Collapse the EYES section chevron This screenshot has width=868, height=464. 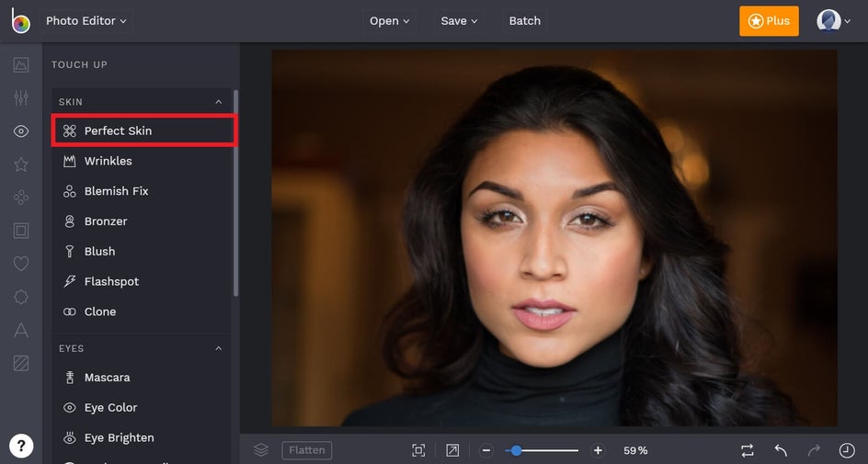219,348
